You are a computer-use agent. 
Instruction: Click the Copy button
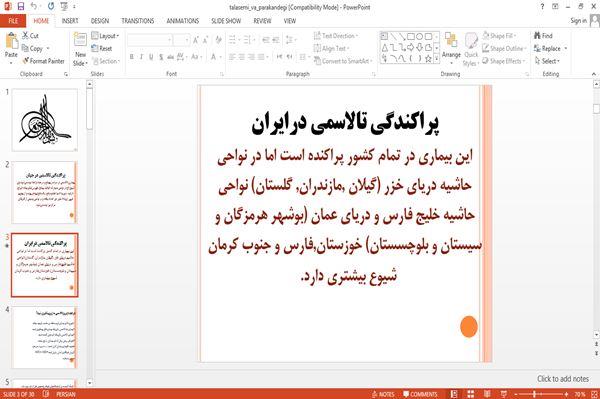point(33,49)
